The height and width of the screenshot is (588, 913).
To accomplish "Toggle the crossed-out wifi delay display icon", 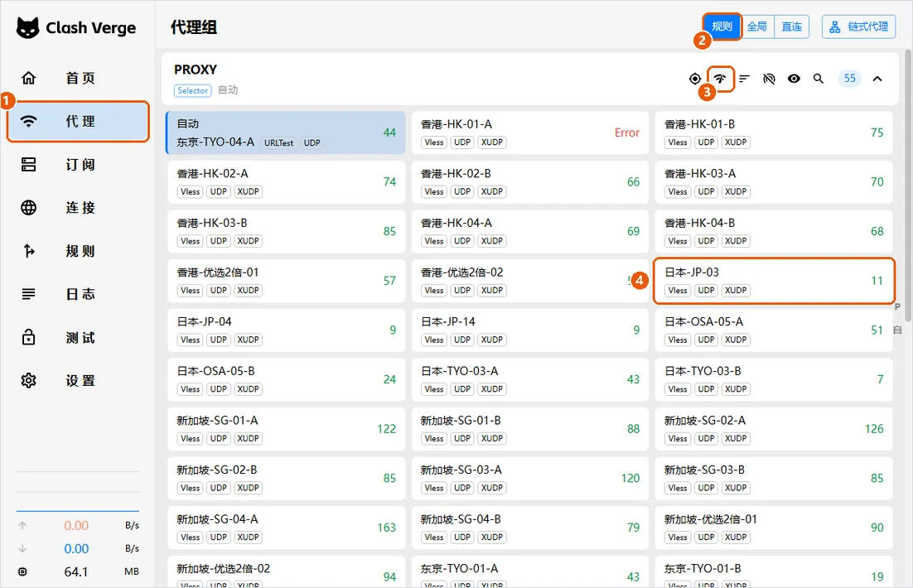I will point(769,79).
